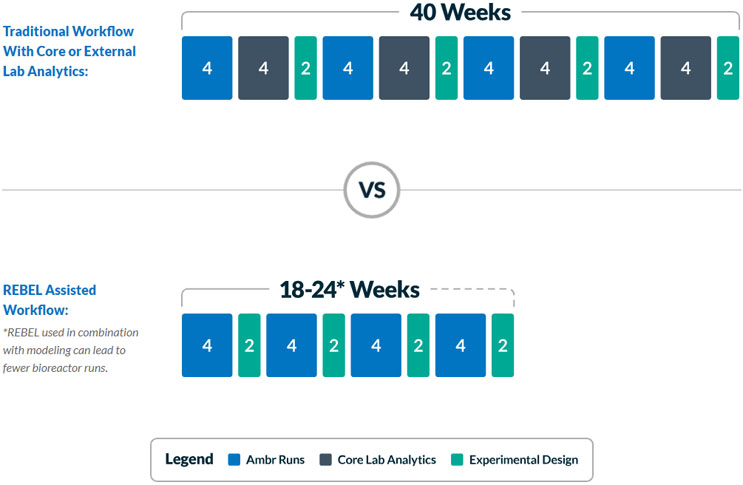Click the "Legend" title label
The image size is (743, 485).
(189, 460)
